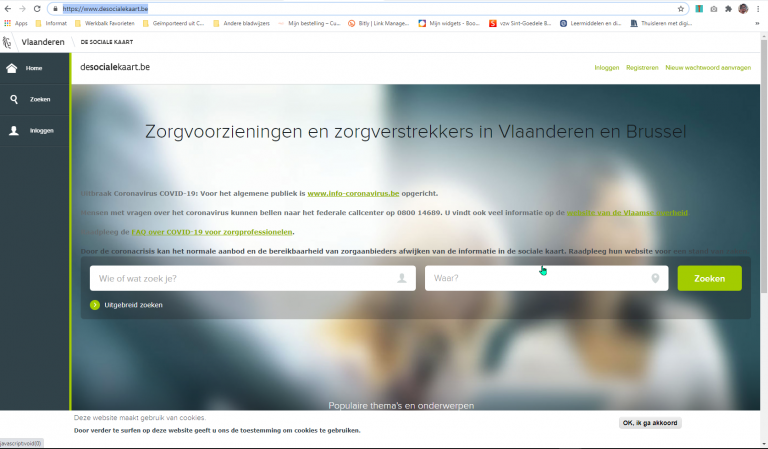Viewport: 768px width, 449px height.
Task: Click the browser forward arrow
Action: (x=22, y=9)
